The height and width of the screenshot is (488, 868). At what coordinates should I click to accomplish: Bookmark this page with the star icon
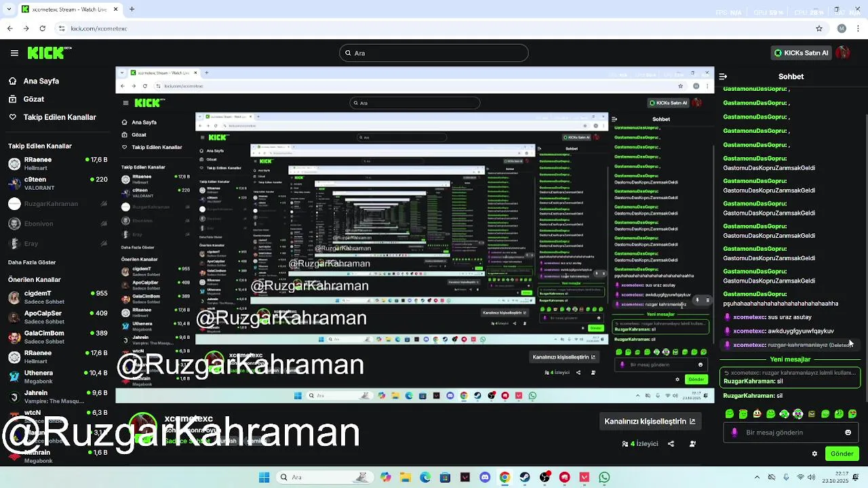(x=819, y=28)
